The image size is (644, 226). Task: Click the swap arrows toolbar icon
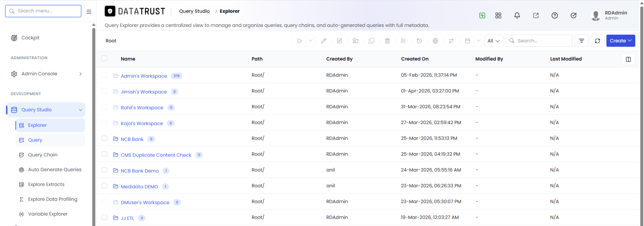pos(451,41)
